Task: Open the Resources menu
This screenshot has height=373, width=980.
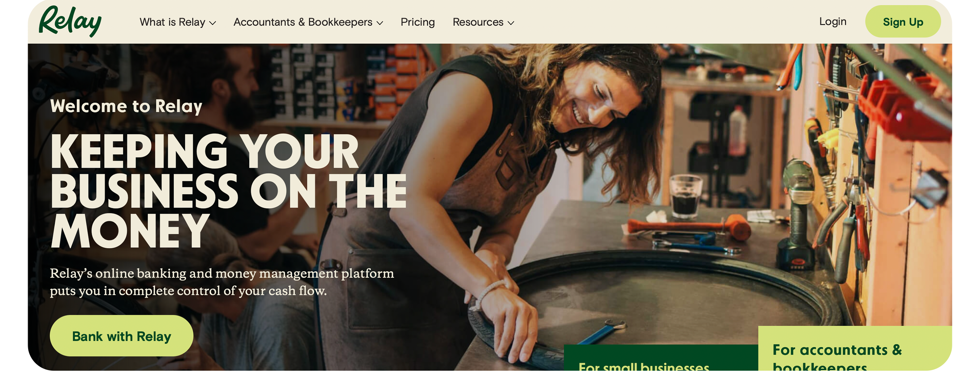Action: [x=483, y=22]
